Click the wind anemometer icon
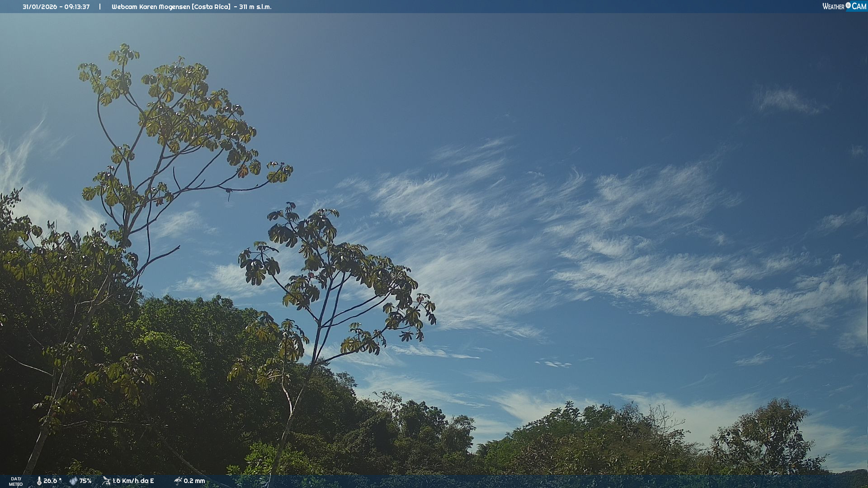 [106, 481]
